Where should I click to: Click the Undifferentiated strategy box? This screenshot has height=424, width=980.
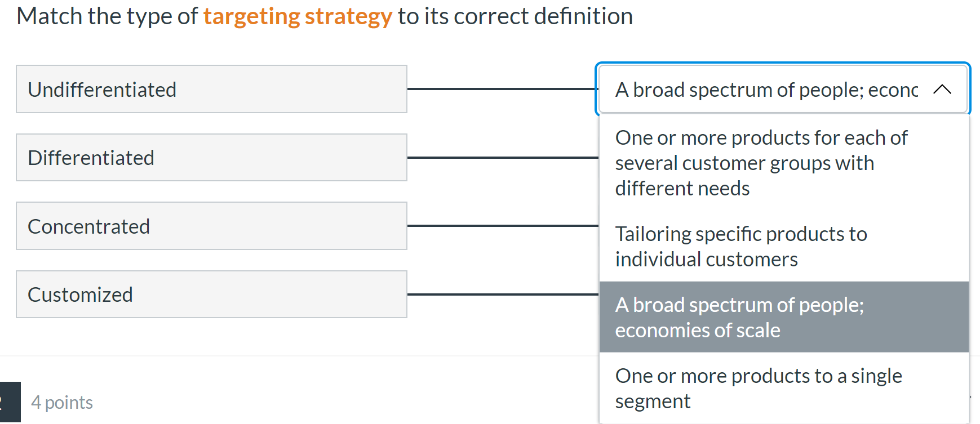211,89
